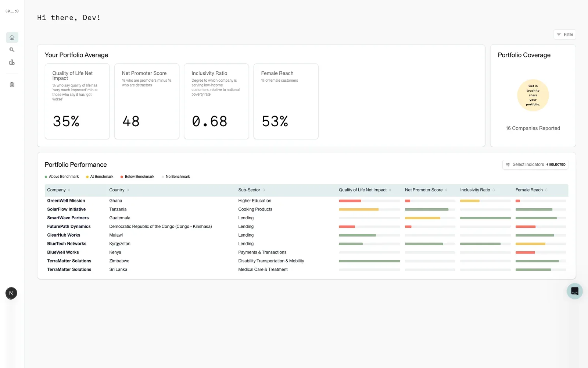Click BlueTech Networks Female Reach bar
Image resolution: width=588 pixels, height=368 pixels.
click(541, 244)
